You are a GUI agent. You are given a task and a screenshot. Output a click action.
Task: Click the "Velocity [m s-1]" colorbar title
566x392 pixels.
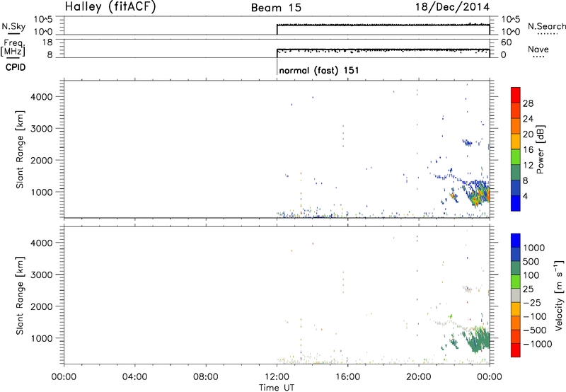coord(559,296)
